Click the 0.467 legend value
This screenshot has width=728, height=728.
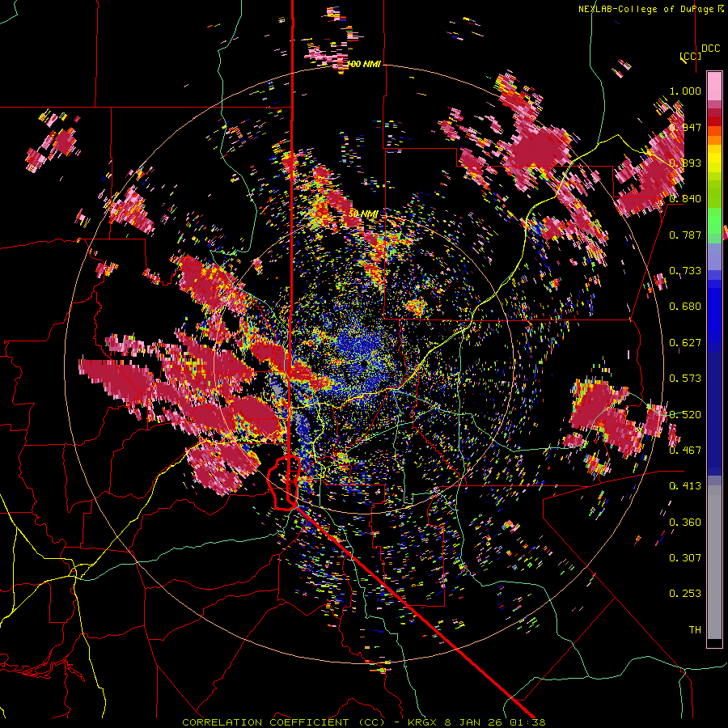(685, 451)
